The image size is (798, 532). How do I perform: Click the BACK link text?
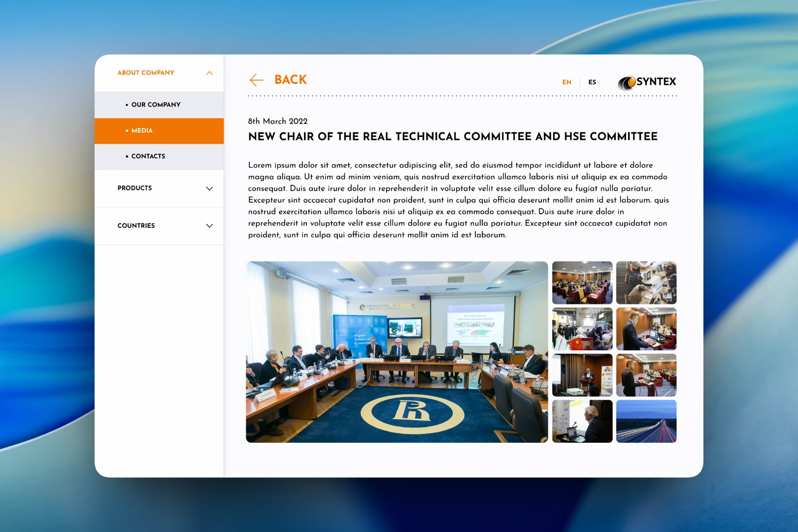point(291,80)
